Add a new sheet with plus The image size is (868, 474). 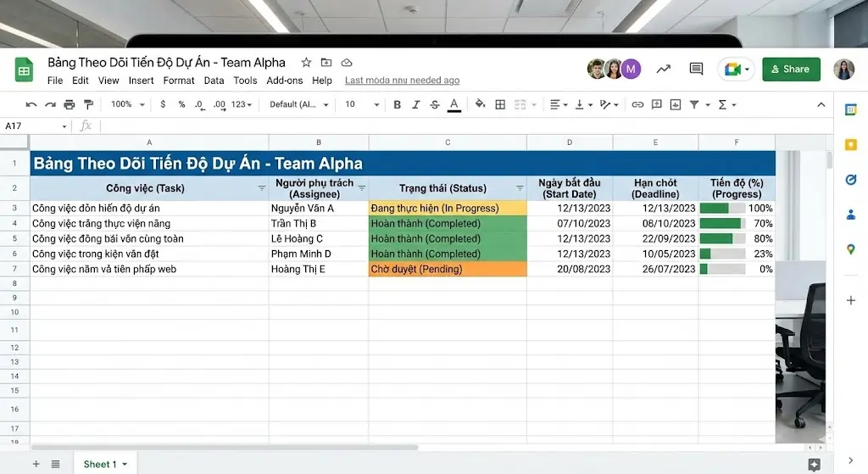coord(36,464)
